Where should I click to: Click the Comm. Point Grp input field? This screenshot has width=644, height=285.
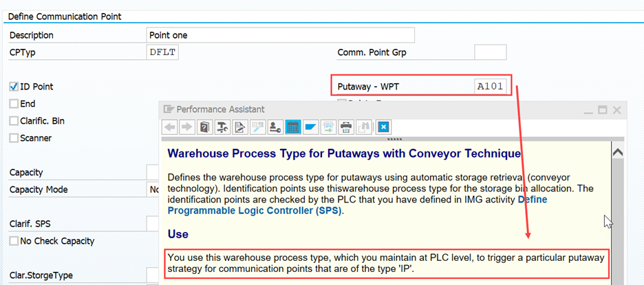[490, 52]
